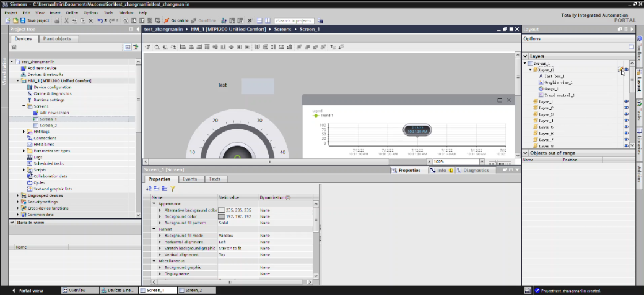The height and width of the screenshot is (295, 644).
Task: Open the Diagnostics tab in inspector
Action: tap(476, 170)
